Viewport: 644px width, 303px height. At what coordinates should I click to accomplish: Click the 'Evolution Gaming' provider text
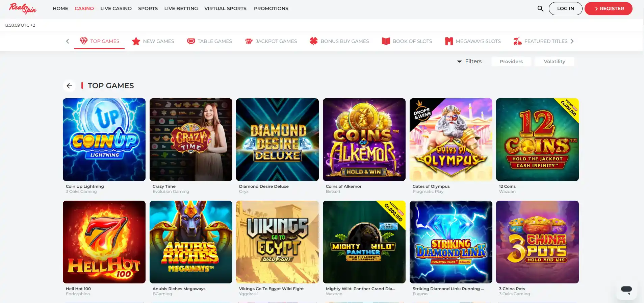click(171, 192)
